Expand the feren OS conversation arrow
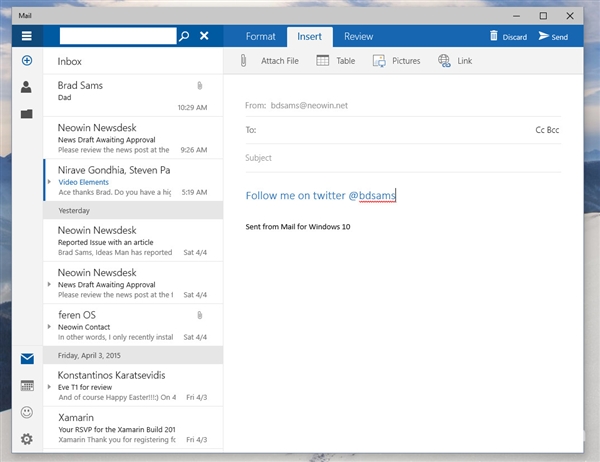Image resolution: width=600 pixels, height=462 pixels. 50,327
